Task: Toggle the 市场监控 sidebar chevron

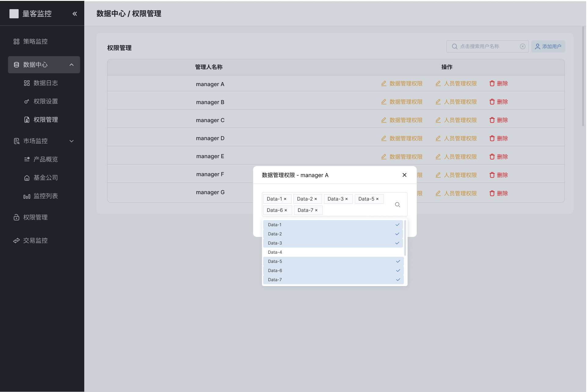Action: pyautogui.click(x=71, y=141)
